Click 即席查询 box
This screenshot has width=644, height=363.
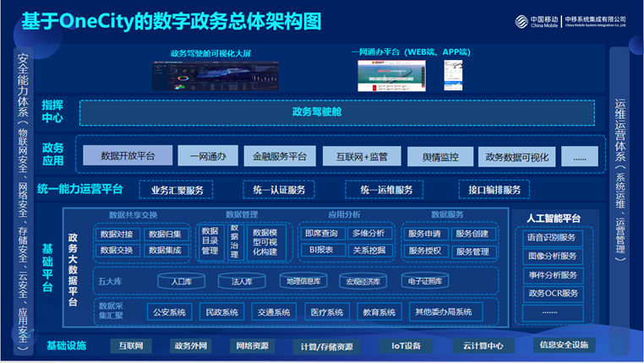(322, 233)
